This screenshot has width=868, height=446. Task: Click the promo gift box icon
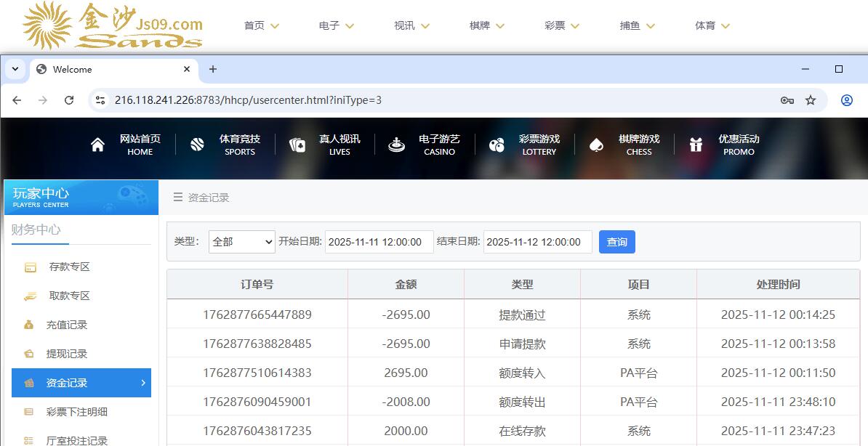tap(696, 145)
